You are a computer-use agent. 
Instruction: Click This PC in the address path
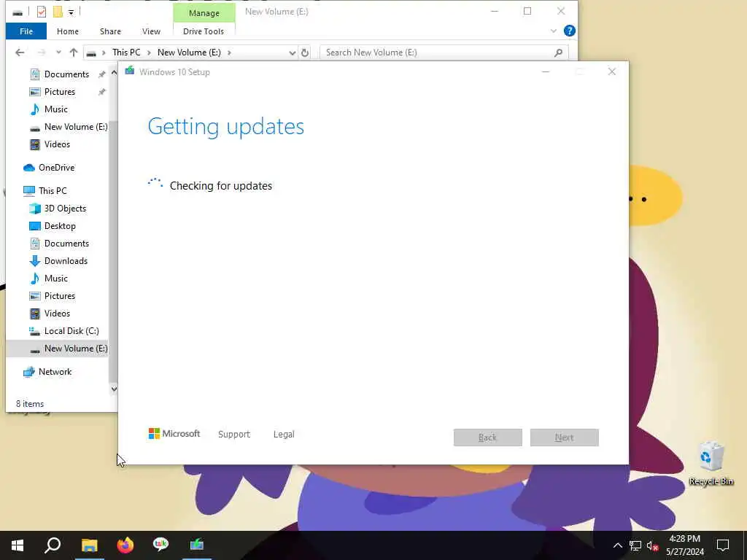click(126, 52)
